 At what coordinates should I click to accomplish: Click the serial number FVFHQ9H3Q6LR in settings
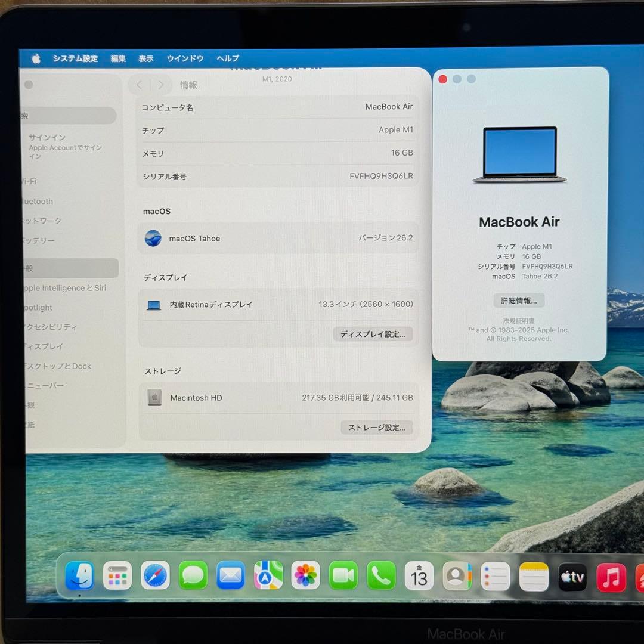click(x=381, y=176)
